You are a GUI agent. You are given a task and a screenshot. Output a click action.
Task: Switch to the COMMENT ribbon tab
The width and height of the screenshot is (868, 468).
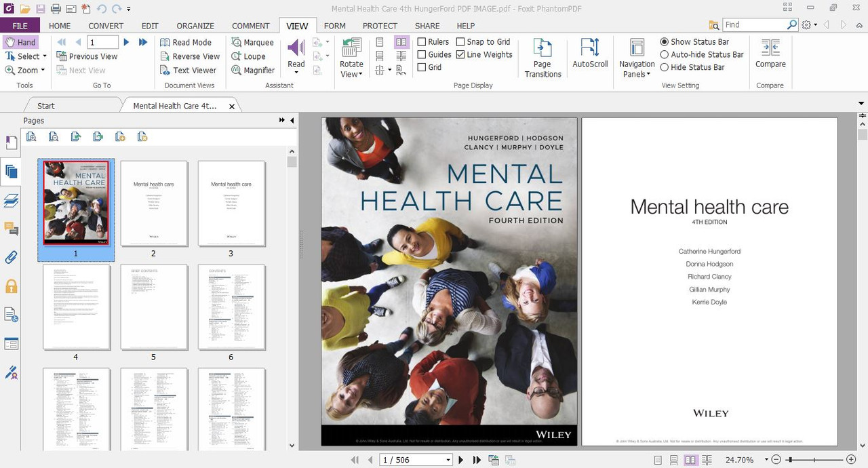click(251, 26)
